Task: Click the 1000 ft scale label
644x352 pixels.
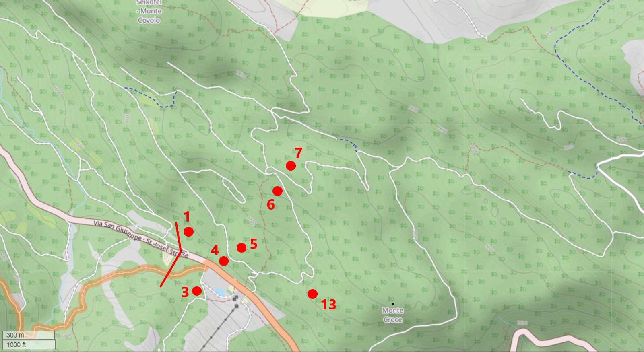Action: click(16, 344)
